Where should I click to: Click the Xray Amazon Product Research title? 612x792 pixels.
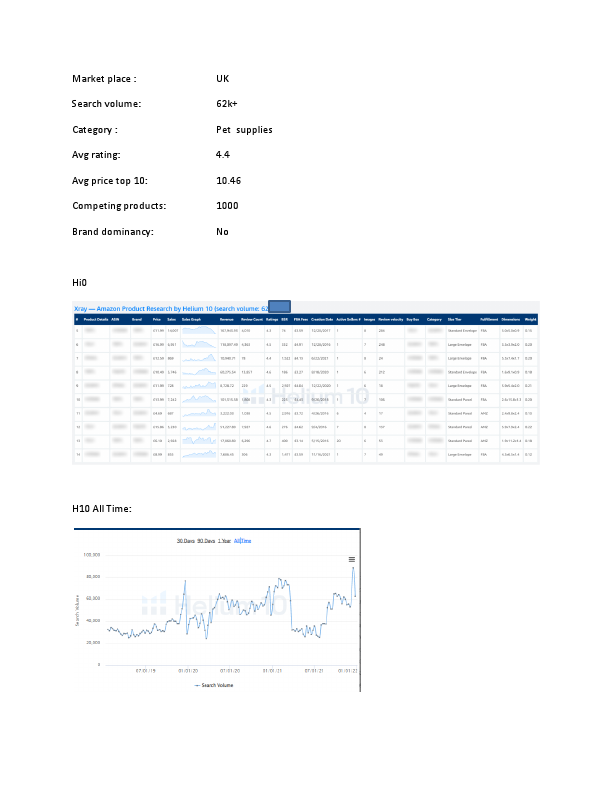[x=171, y=309]
